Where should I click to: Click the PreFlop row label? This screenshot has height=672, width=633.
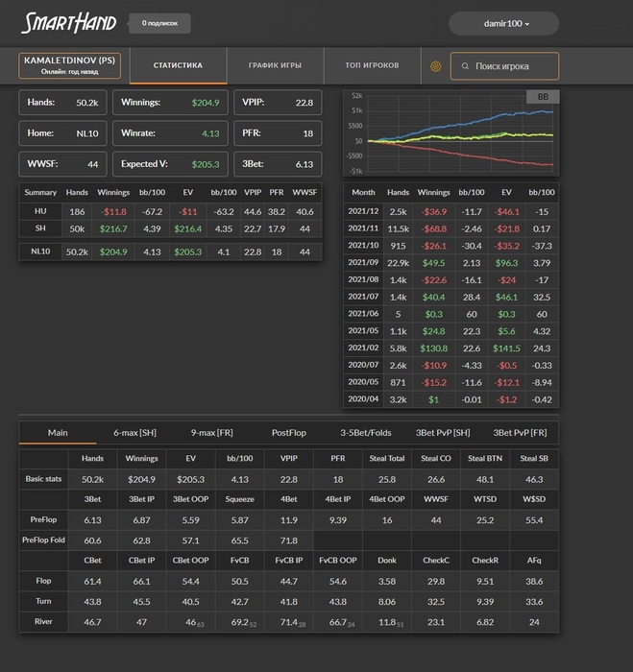[x=43, y=519]
